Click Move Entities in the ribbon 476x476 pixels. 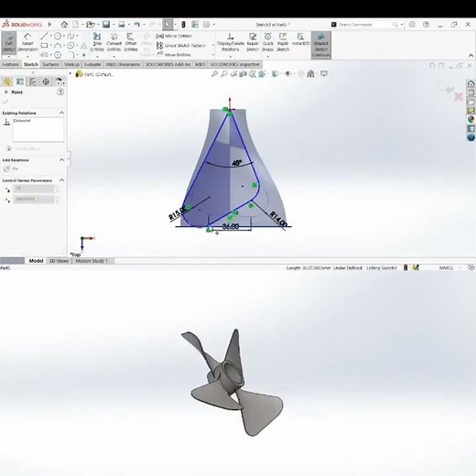(173, 55)
